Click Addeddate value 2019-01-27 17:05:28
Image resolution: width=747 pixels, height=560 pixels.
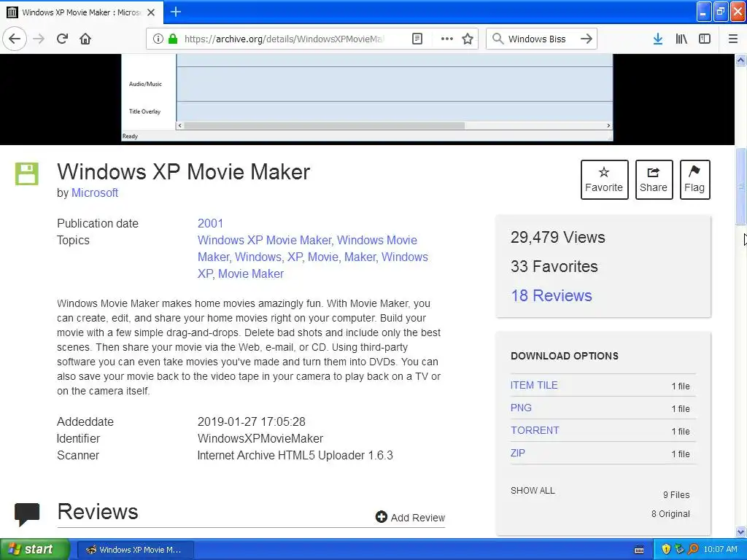252,421
